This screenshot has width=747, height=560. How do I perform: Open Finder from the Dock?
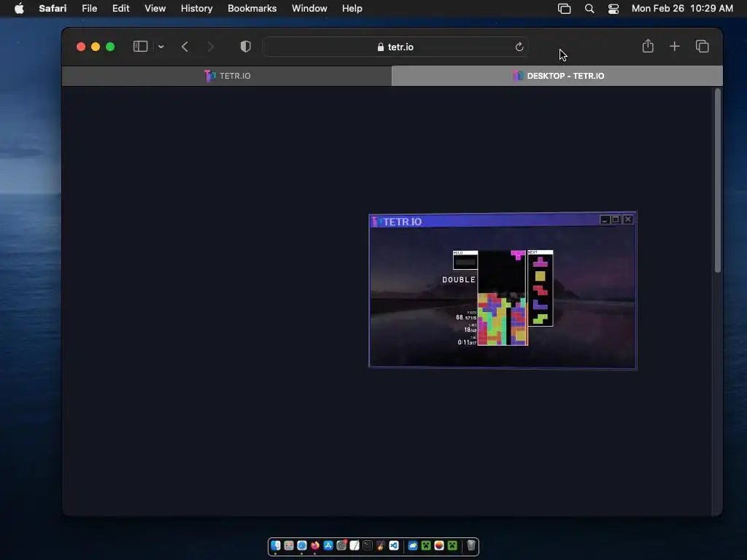(x=276, y=545)
